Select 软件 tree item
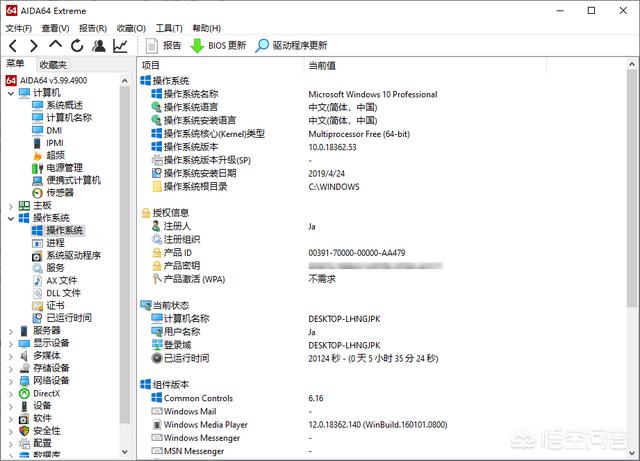Screen dimensions: 640x461 pos(35,419)
